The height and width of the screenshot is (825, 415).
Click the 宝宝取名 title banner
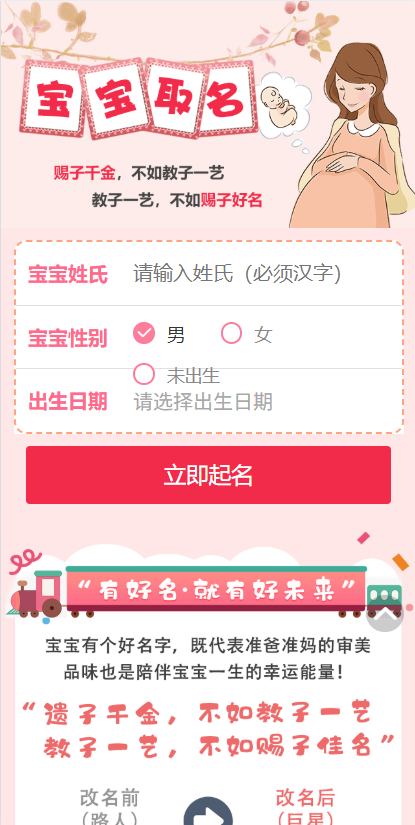pyautogui.click(x=139, y=99)
